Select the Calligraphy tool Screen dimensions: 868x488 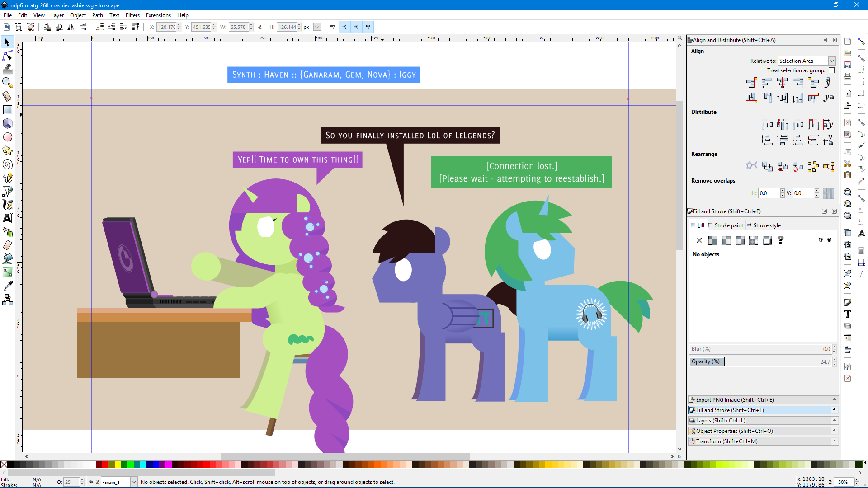point(7,205)
